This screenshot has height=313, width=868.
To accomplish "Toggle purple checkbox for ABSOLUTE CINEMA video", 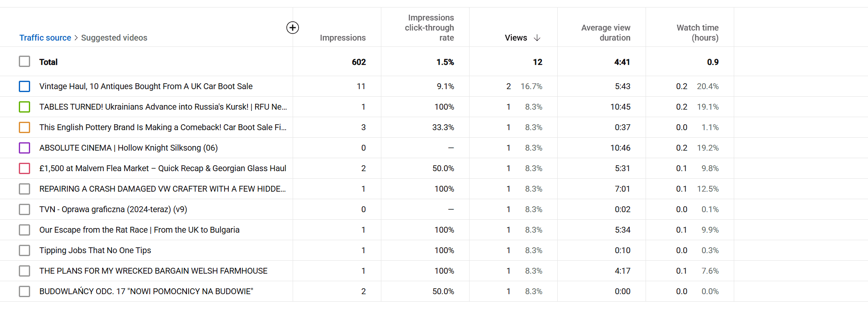I will point(25,148).
